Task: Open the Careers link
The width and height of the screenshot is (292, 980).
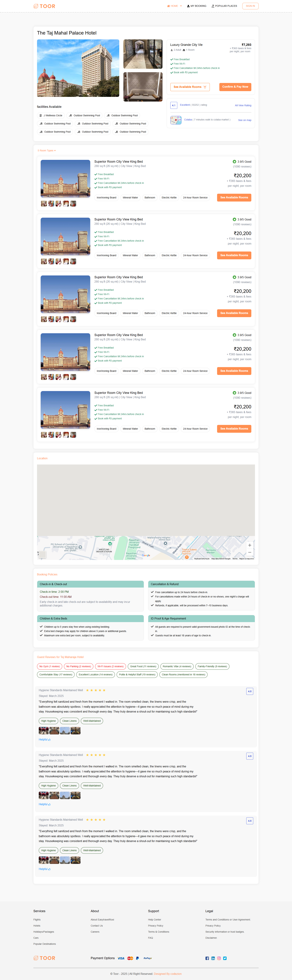Action: coord(95,932)
